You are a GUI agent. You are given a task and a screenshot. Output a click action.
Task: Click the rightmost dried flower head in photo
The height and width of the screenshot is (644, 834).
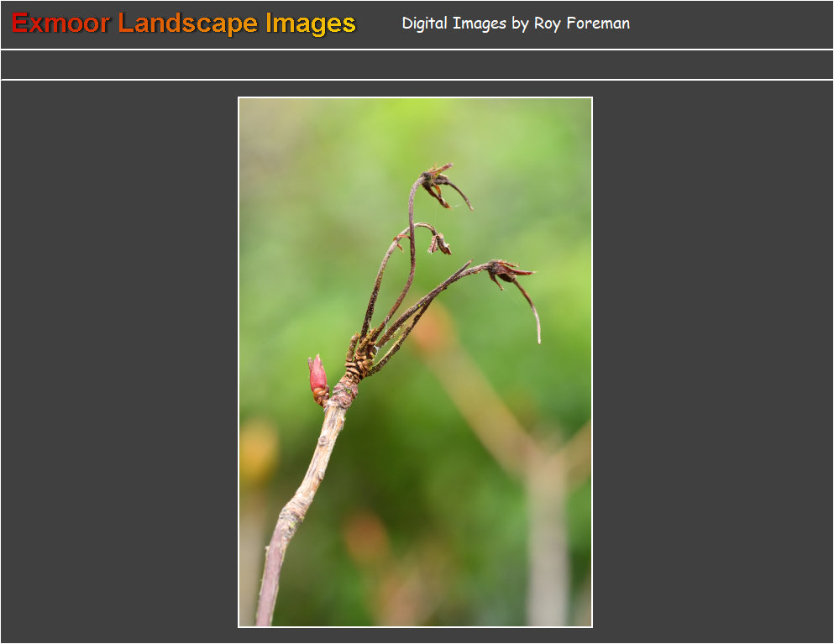(508, 271)
